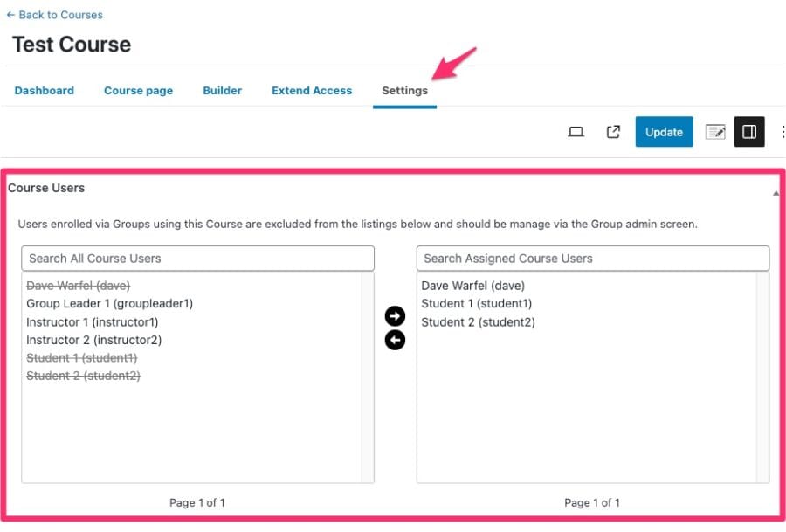The width and height of the screenshot is (786, 532).
Task: Click the back arrow to Courses
Action: tap(13, 14)
